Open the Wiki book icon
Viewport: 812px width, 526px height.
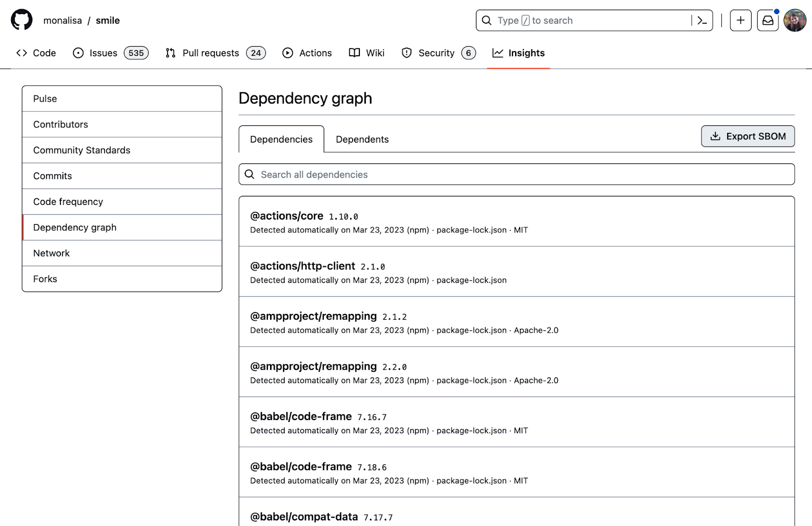[x=354, y=53]
